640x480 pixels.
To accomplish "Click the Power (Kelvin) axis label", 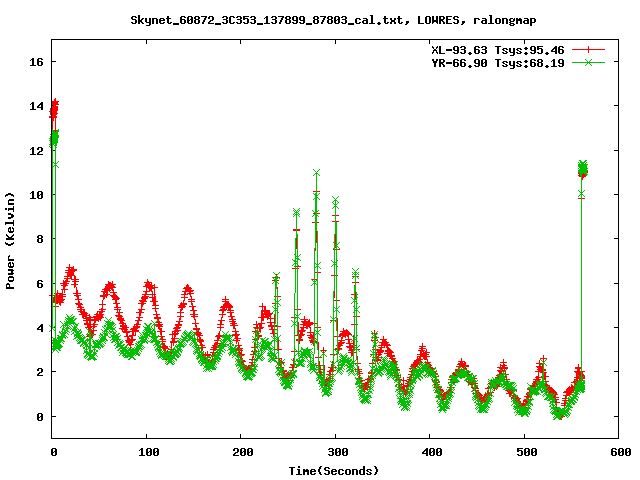I will click(x=10, y=241).
